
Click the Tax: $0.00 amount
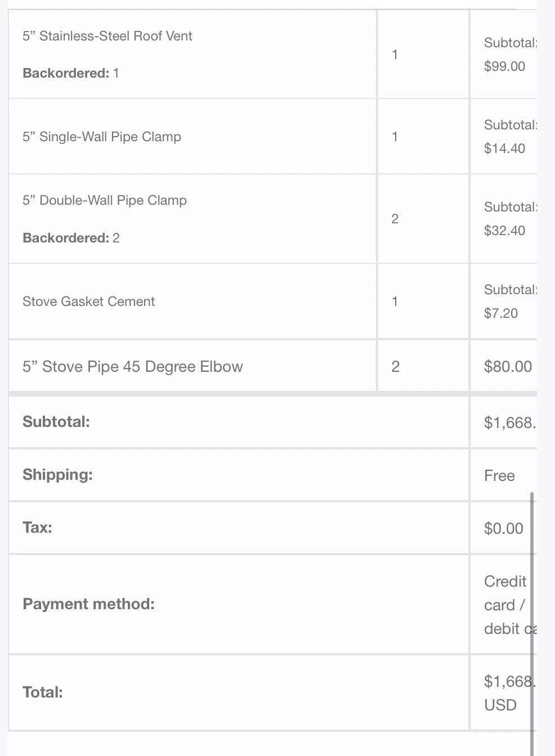(504, 529)
